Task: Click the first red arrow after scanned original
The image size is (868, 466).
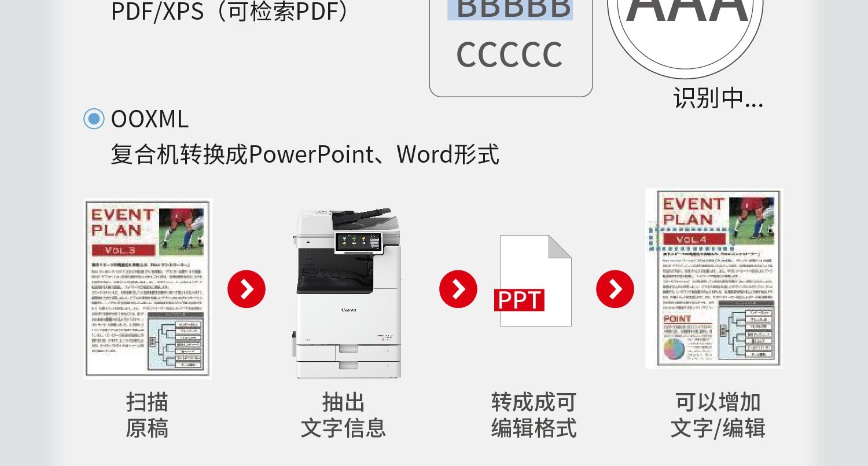Action: [x=247, y=288]
